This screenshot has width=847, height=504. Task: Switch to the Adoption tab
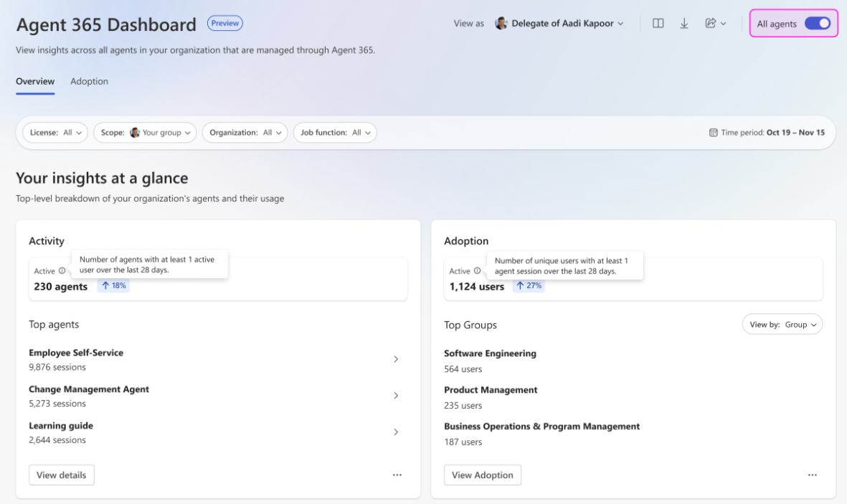[x=89, y=82]
